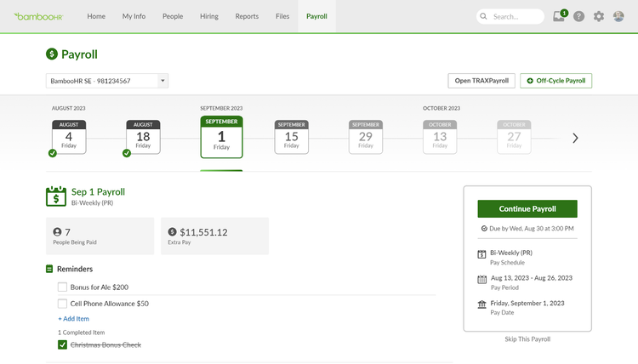The height and width of the screenshot is (364, 638).
Task: Click the Pay Period calendar icon
Action: pos(481,280)
